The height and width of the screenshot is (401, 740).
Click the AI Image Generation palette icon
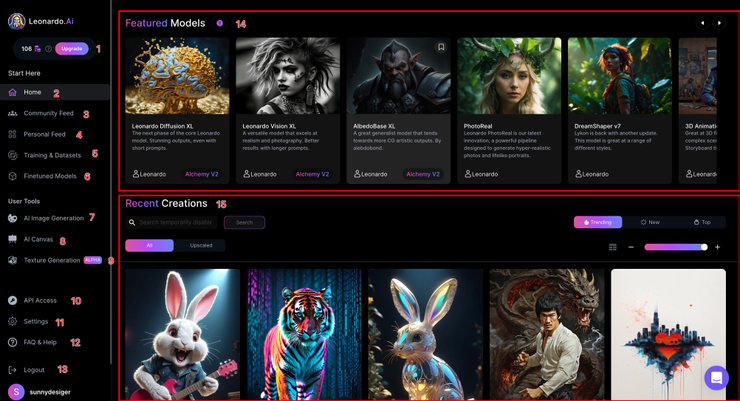[13, 218]
